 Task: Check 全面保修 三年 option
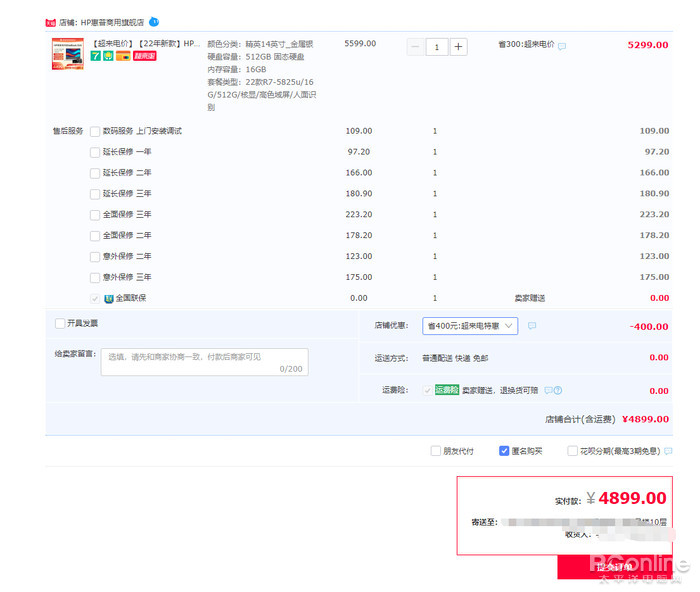point(95,215)
